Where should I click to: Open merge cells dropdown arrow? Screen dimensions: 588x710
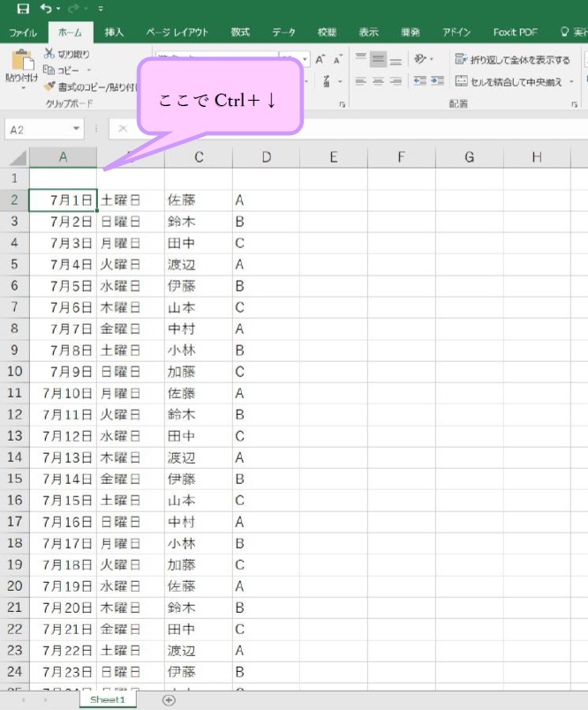point(572,81)
